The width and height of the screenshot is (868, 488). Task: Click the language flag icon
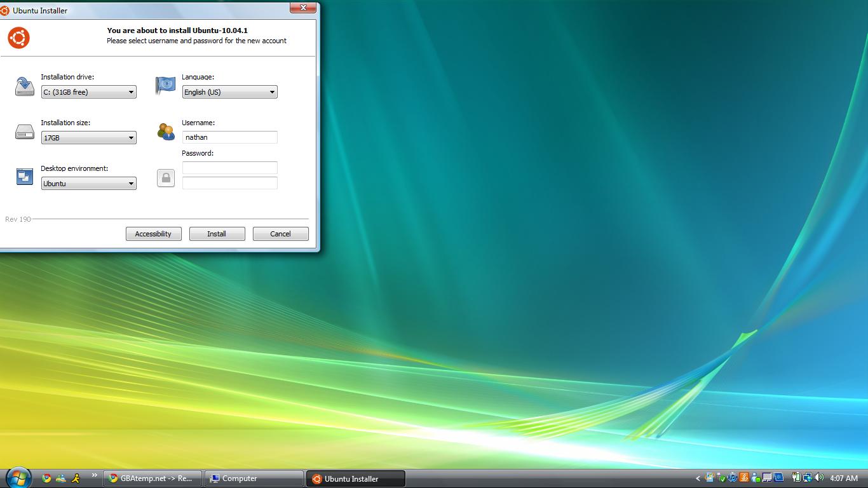pyautogui.click(x=165, y=85)
